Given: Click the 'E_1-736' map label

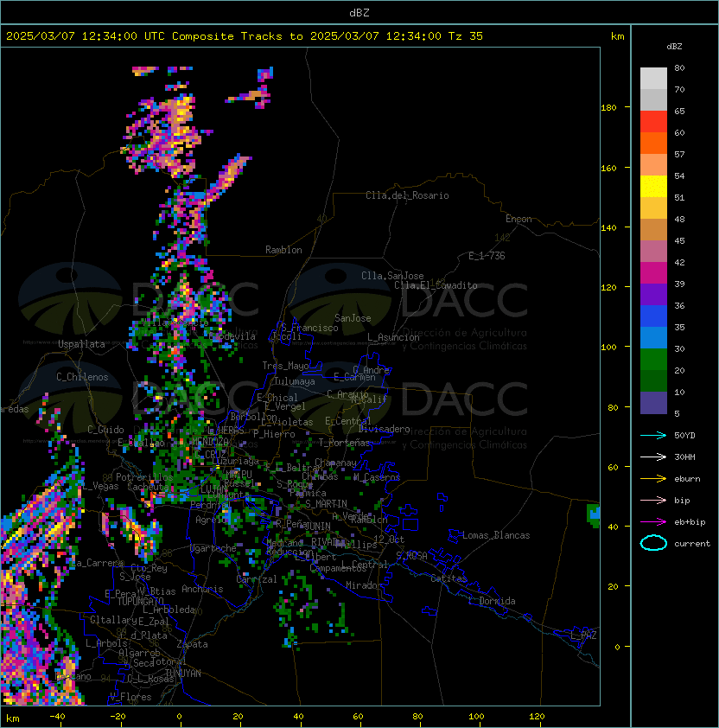Looking at the screenshot, I should point(487,256).
